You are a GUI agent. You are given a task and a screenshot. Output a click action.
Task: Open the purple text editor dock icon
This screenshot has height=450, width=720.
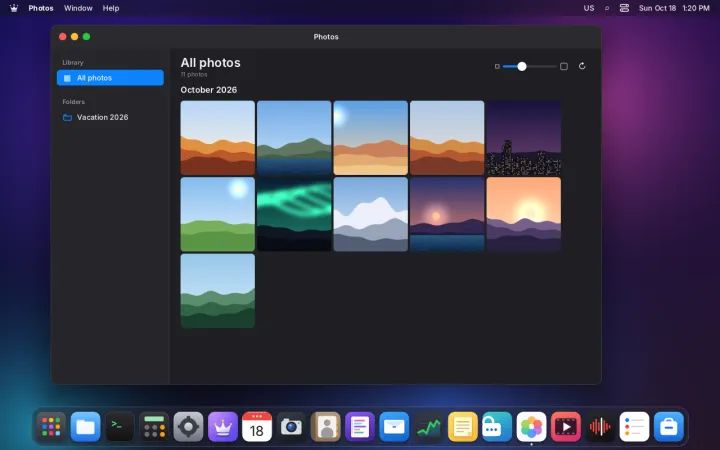[x=360, y=427]
